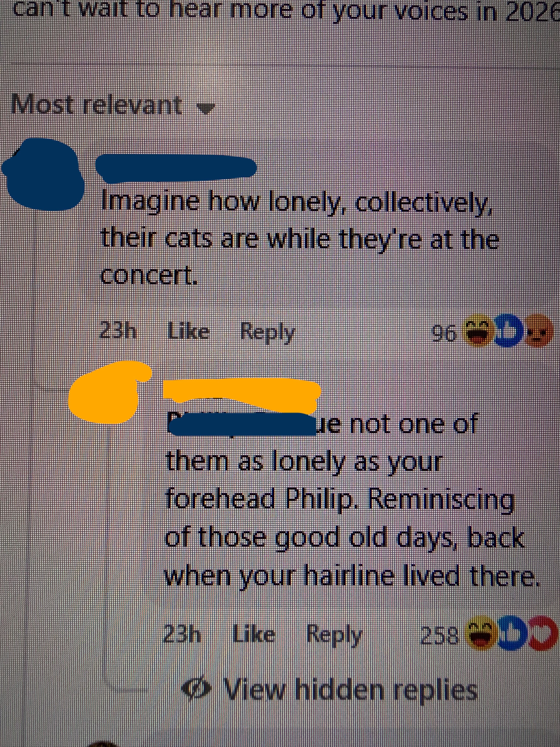Screen dimensions: 560x747
Task: Click the blue-covered tagged name in the reply
Action: tap(242, 424)
